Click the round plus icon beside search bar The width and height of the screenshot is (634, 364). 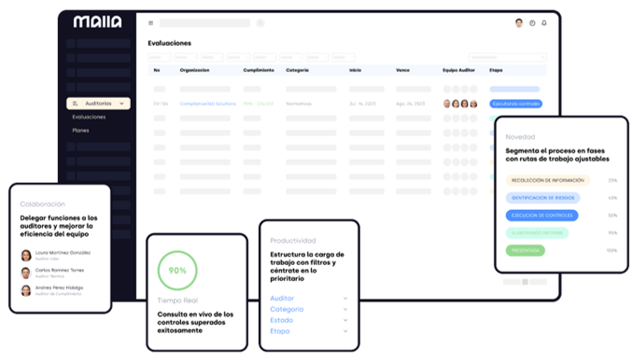[261, 23]
